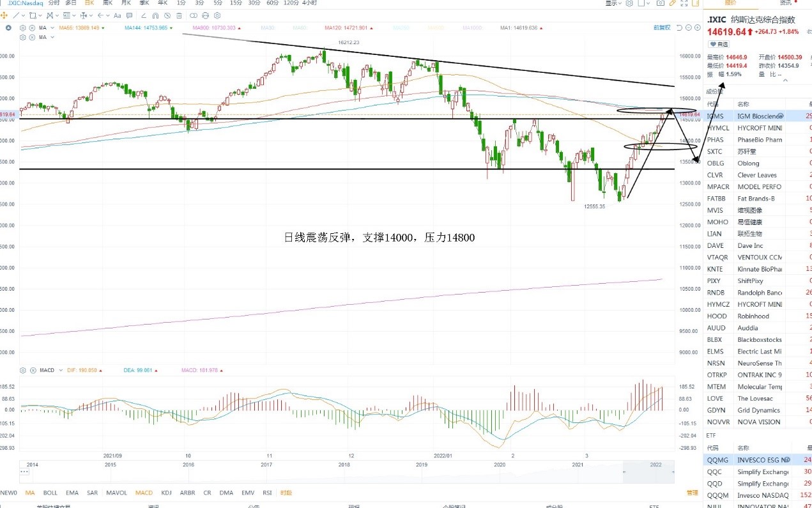The height and width of the screenshot is (508, 812).
Task: Select the GDYN Grid Dynamics row
Action: pyautogui.click(x=757, y=410)
